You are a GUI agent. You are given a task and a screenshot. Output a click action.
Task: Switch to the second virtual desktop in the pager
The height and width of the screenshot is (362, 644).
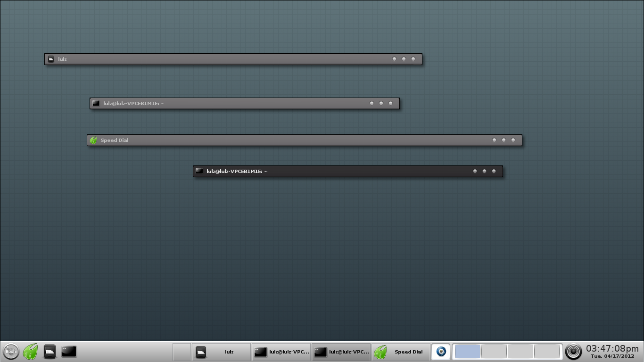coord(494,351)
